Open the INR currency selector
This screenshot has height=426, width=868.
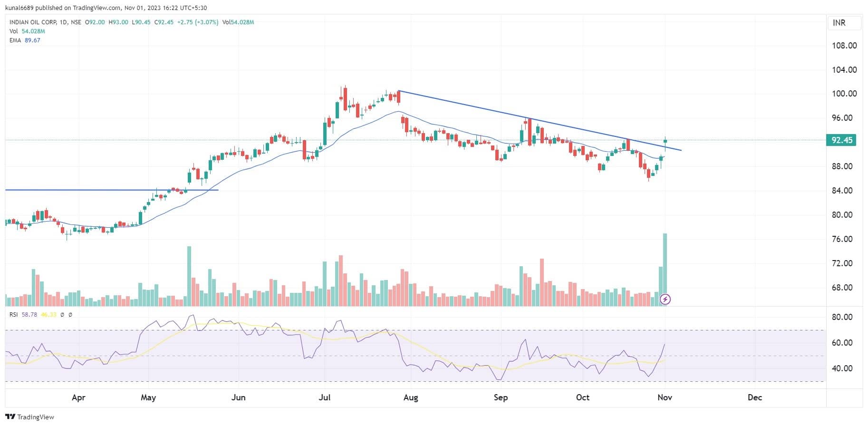tap(839, 23)
